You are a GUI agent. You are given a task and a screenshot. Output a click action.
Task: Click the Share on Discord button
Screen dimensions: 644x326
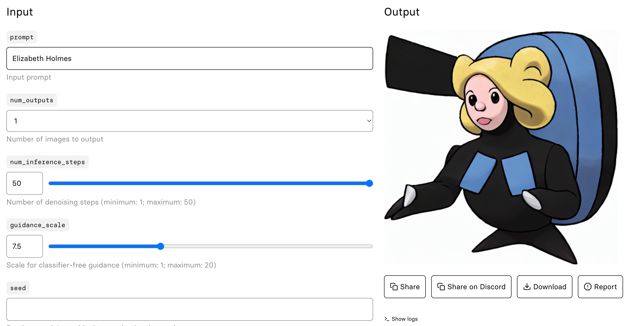click(x=471, y=287)
